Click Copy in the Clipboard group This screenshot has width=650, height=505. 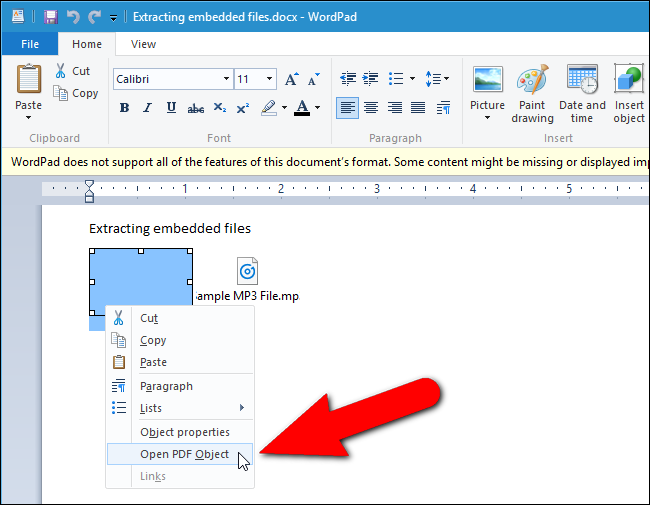[x=76, y=93]
